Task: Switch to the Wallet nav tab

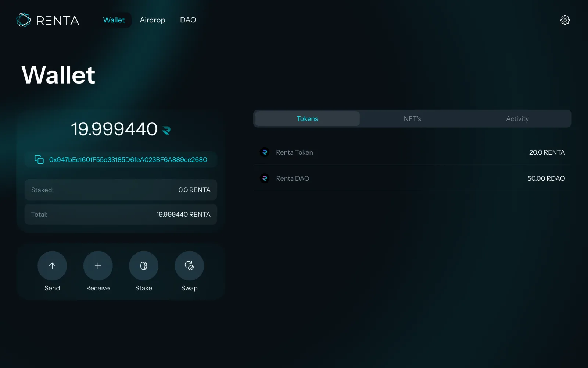Action: pyautogui.click(x=114, y=20)
